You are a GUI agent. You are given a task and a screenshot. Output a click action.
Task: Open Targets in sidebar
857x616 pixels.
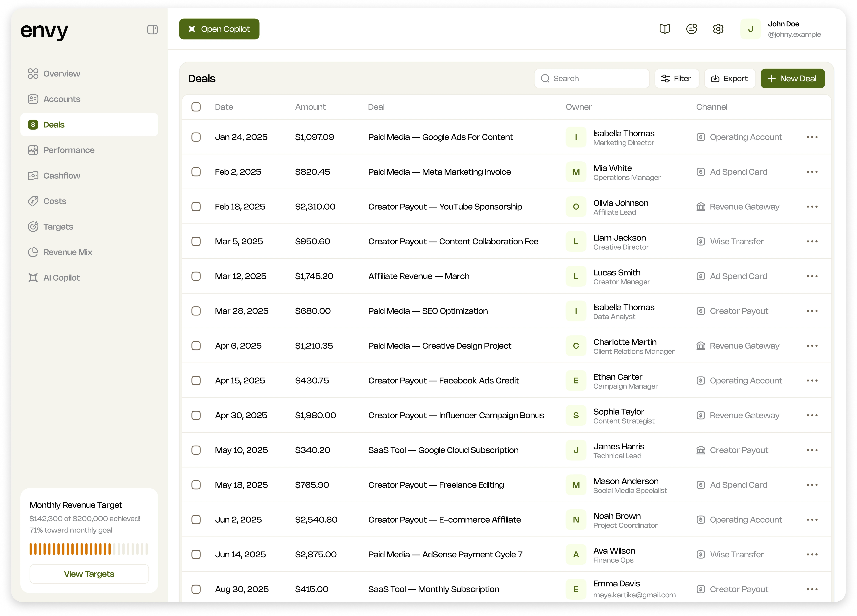(89, 227)
